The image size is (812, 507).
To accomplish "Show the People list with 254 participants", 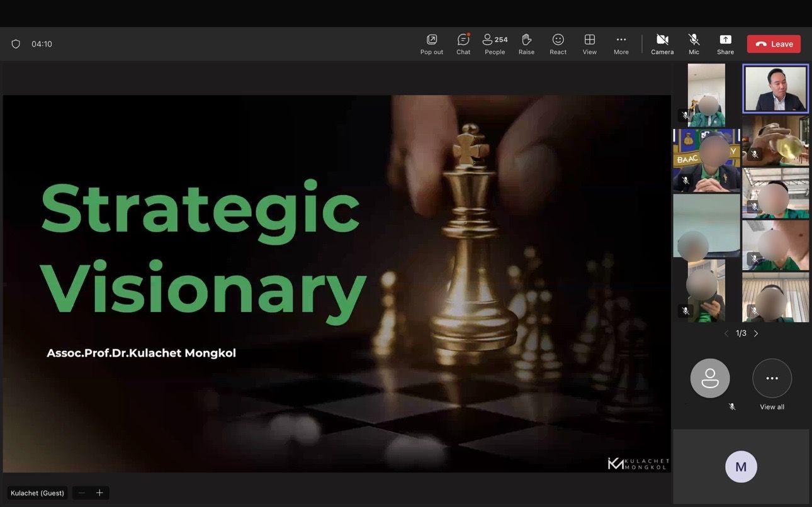I will pyautogui.click(x=495, y=44).
